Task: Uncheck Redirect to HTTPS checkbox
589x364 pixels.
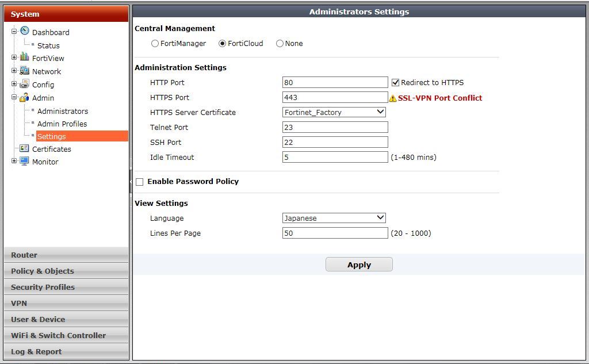Action: coord(395,83)
